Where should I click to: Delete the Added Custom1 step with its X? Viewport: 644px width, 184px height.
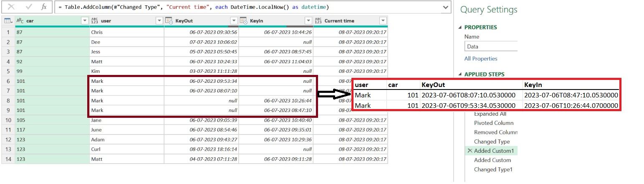pos(470,151)
